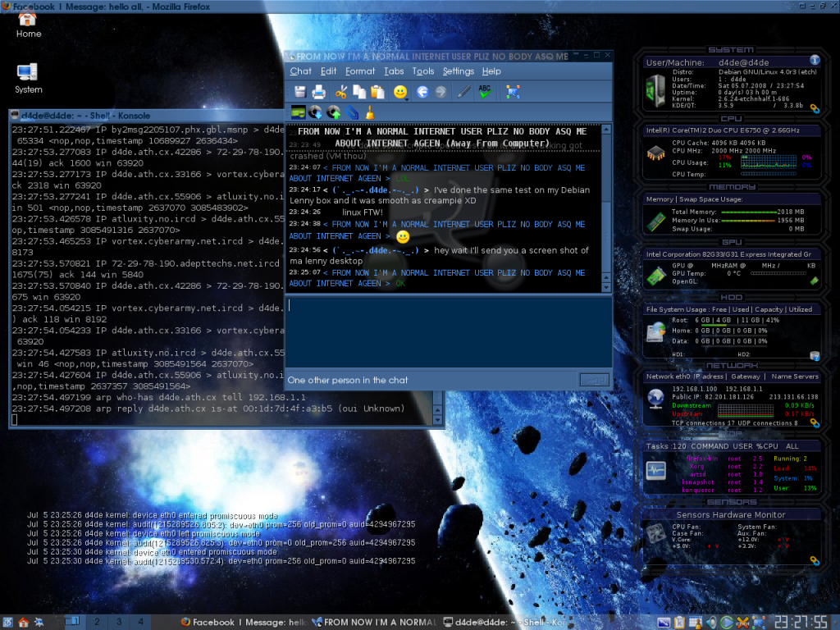This screenshot has width=840, height=630.
Task: Run spell check with the ABC icon
Action: [x=486, y=92]
